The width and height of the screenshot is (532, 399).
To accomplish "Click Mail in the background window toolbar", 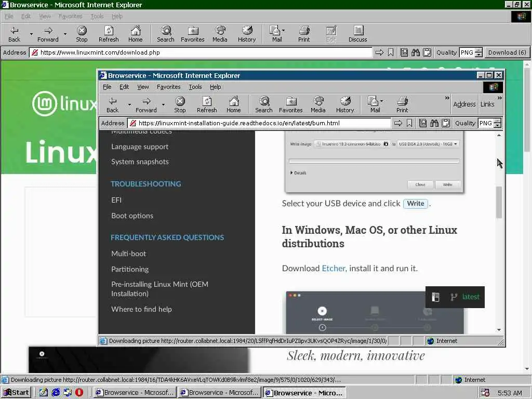I will pyautogui.click(x=276, y=34).
